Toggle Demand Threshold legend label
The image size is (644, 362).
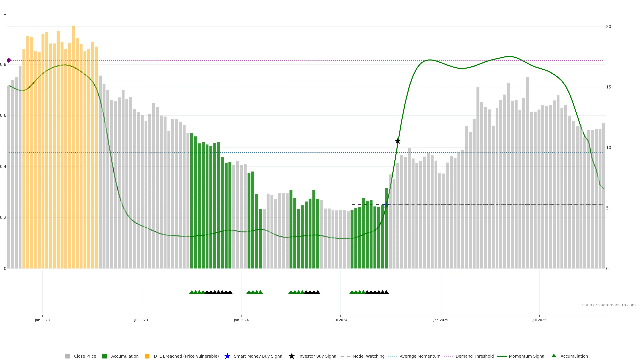click(474, 356)
